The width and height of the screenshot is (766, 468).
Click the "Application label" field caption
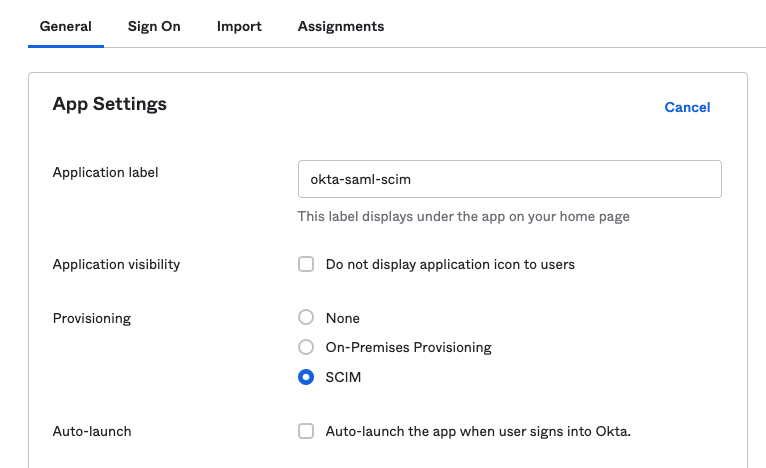pyautogui.click(x=105, y=172)
